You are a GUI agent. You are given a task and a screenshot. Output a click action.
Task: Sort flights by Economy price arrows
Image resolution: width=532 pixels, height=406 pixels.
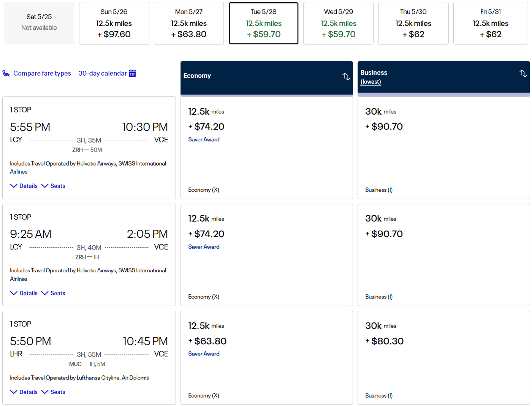click(346, 76)
